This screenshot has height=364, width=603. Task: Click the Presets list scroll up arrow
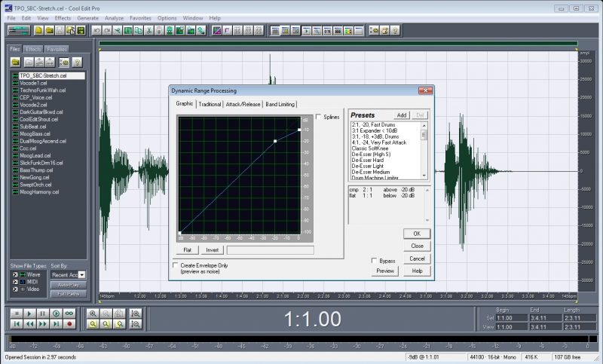(424, 125)
